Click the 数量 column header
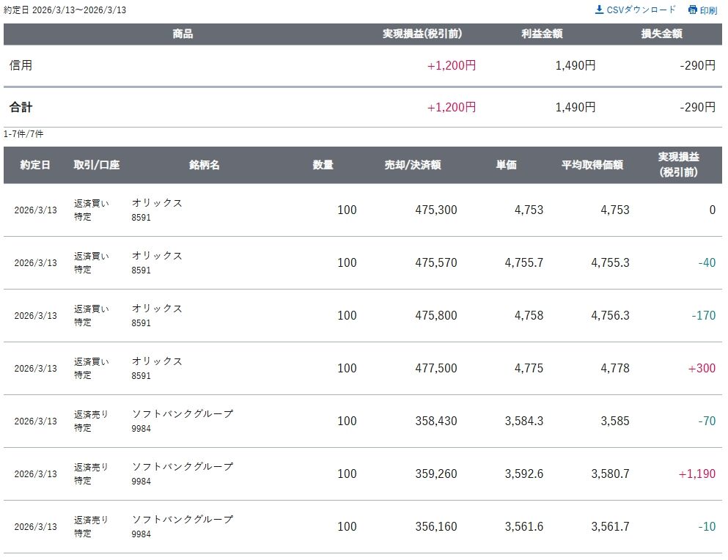Viewport: 728px width, 560px height. coord(323,165)
